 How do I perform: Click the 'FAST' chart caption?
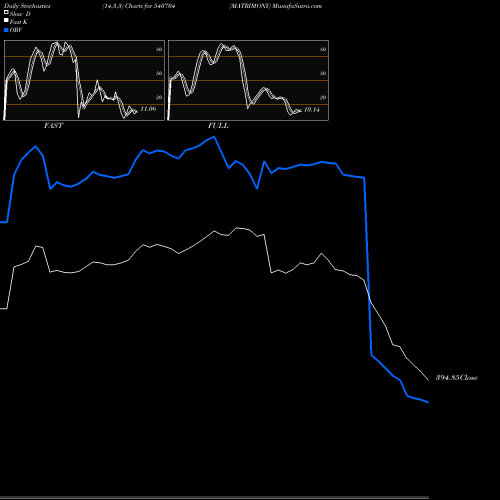coord(54,126)
